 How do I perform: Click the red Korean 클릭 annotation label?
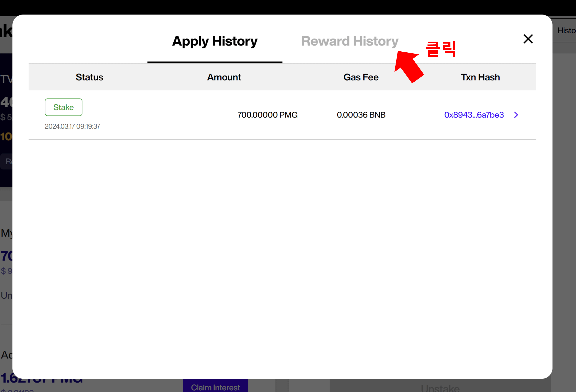pos(440,49)
